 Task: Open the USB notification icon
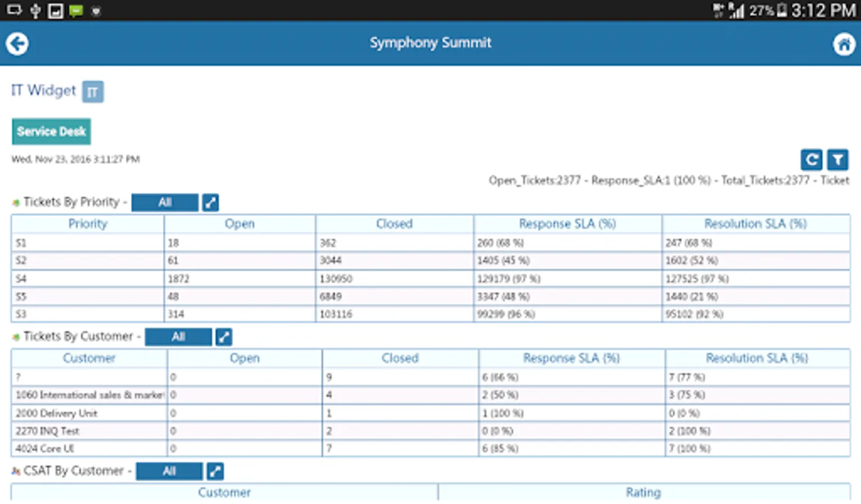click(x=35, y=11)
